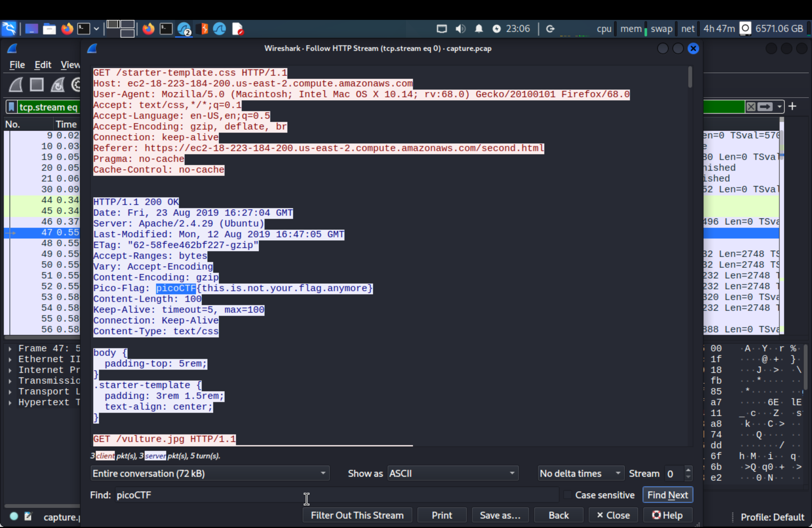Click the No. column header
The image size is (812, 528).
[x=29, y=125]
